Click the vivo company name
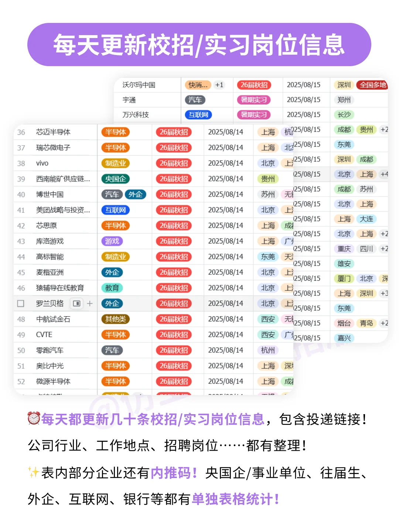The width and height of the screenshot is (399, 532). pos(42,163)
